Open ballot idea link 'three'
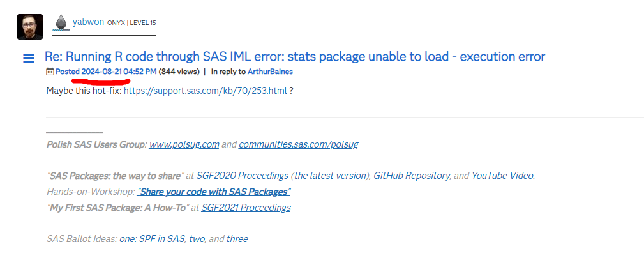644x260 pixels. (237, 239)
